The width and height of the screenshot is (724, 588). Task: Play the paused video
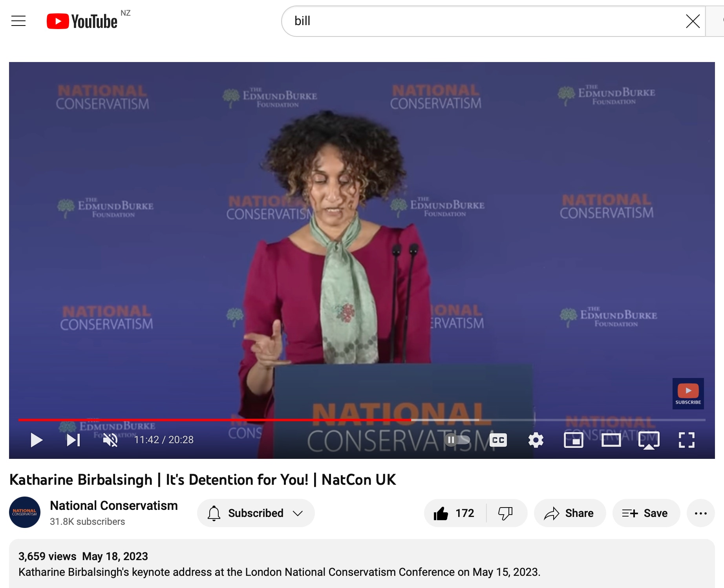coord(36,440)
